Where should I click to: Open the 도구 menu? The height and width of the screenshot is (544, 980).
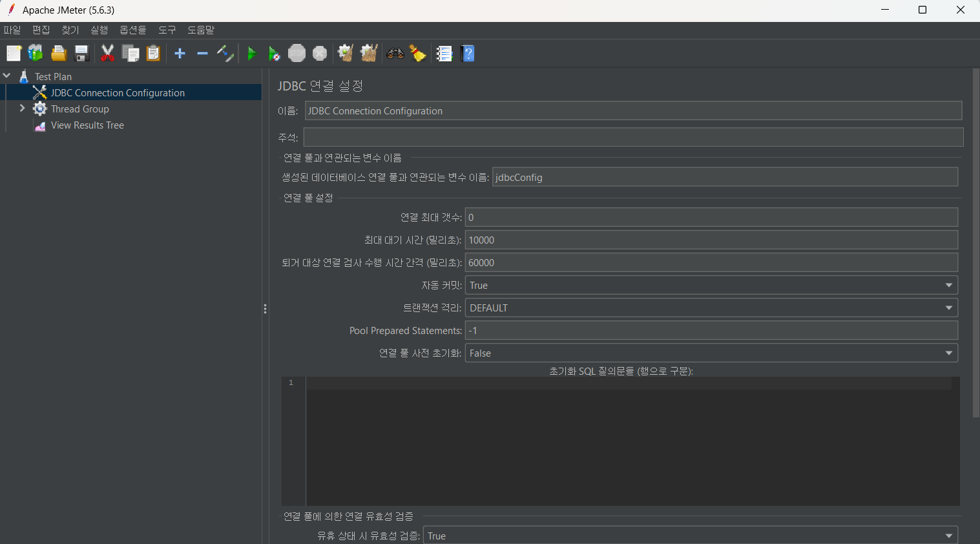(x=167, y=30)
